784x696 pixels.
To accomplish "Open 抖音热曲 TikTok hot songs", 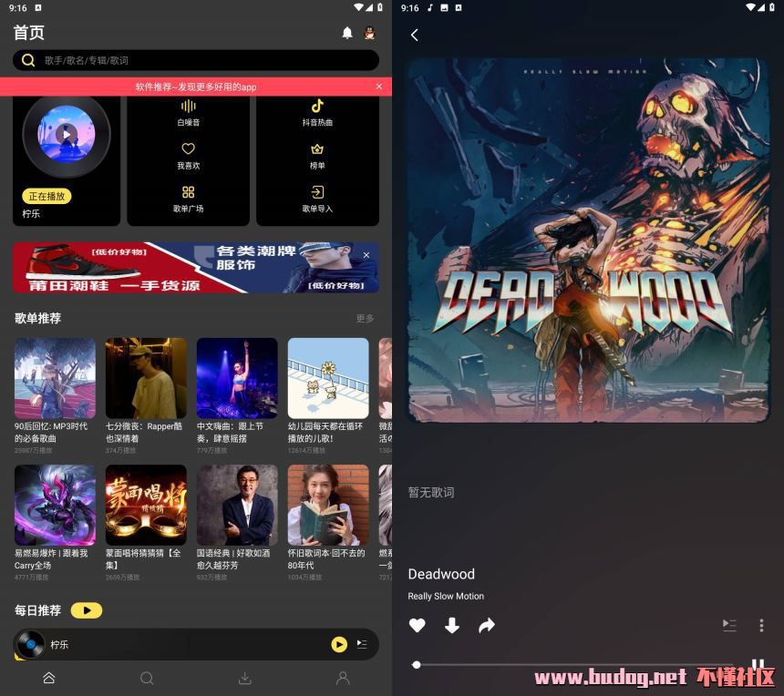I will pos(317,113).
